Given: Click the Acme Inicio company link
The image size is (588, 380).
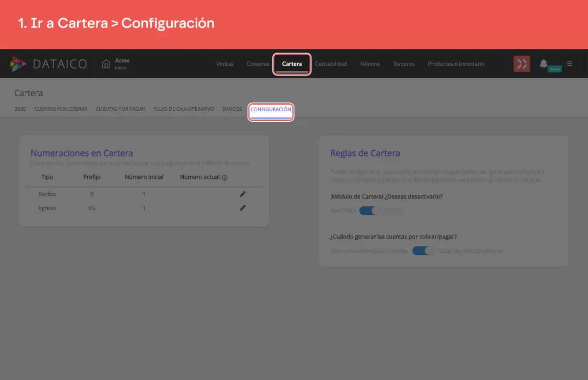Looking at the screenshot, I should coord(122,64).
